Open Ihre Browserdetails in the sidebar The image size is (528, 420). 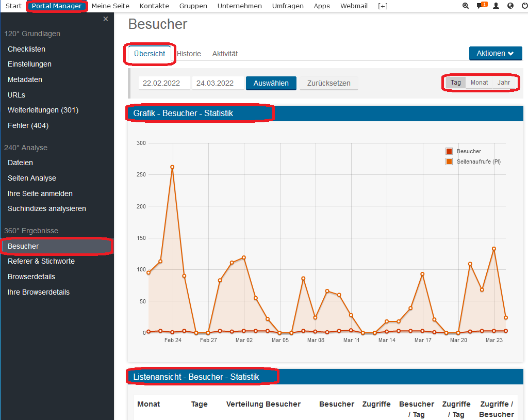click(x=39, y=292)
